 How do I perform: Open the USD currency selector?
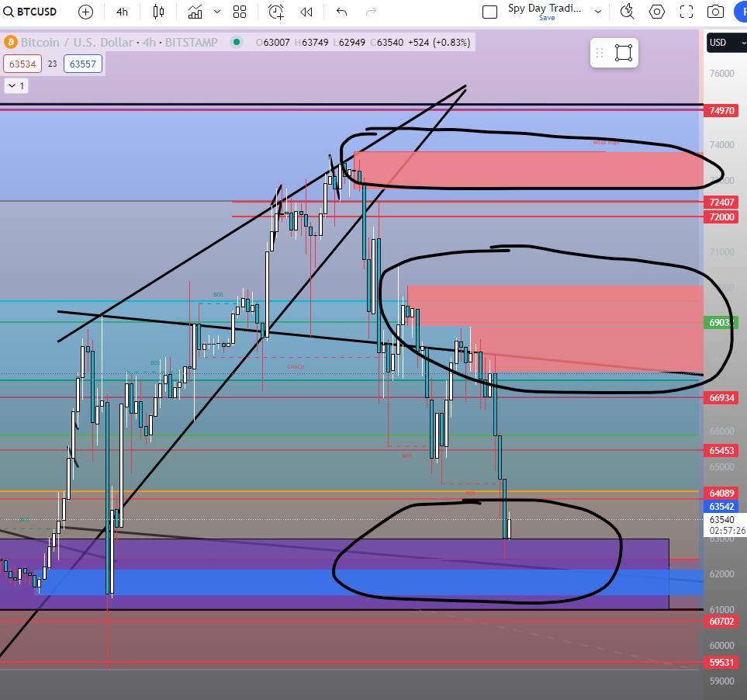click(x=726, y=43)
